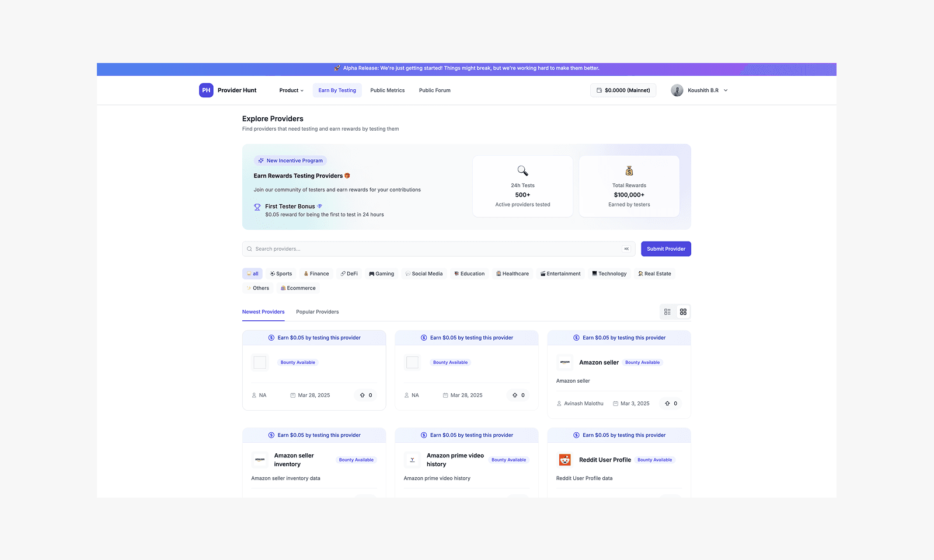Click the Reddit User Profile logo

click(564, 460)
